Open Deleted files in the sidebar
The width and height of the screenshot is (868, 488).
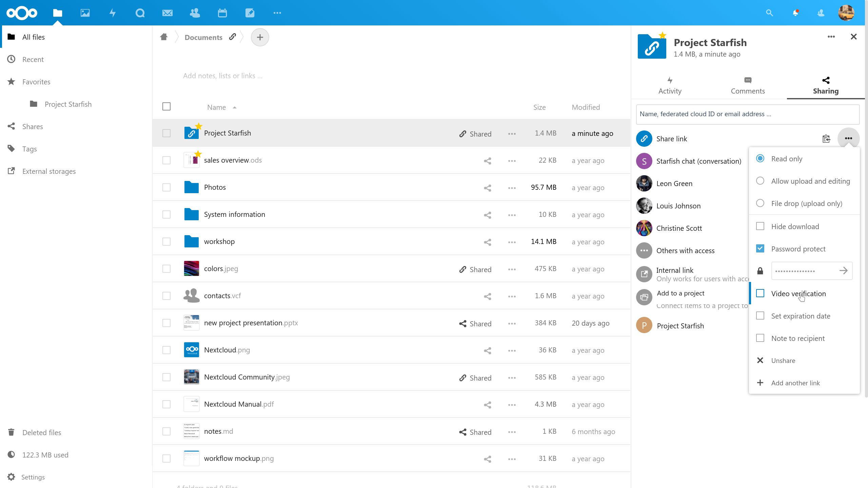42,432
